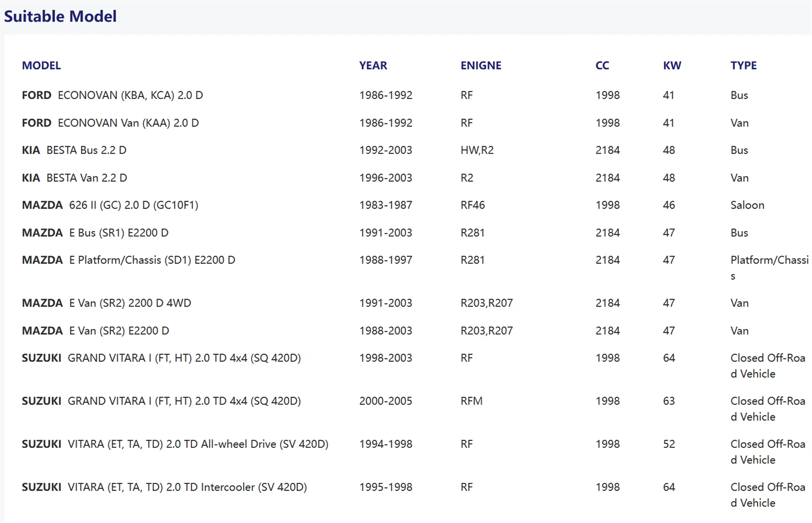Click engine code 'RF46'

(x=472, y=205)
